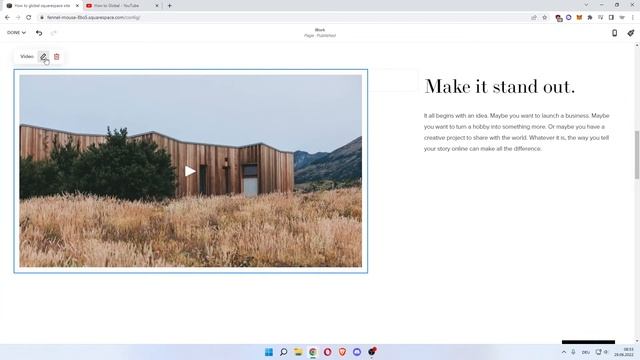Viewport: 640px width, 360px height.
Task: Click the 'Video' block label
Action: (x=27, y=57)
